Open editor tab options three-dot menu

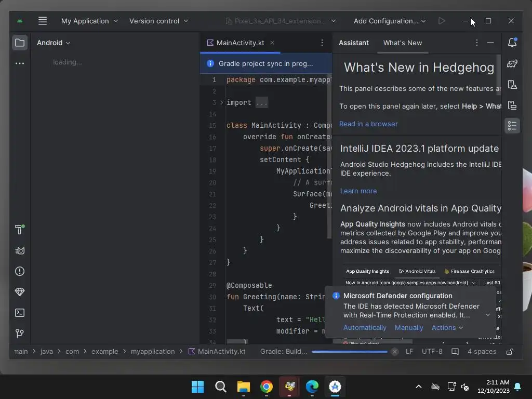click(322, 43)
